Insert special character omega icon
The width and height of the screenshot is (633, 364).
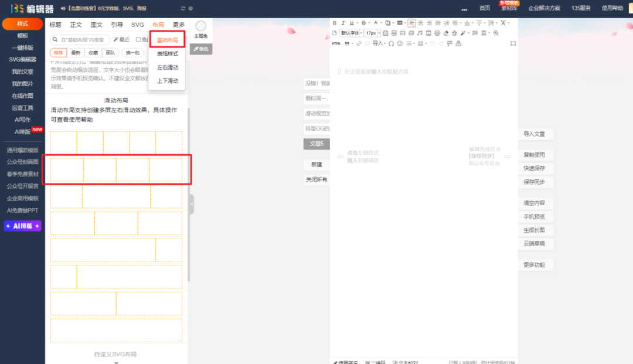pyautogui.click(x=391, y=43)
